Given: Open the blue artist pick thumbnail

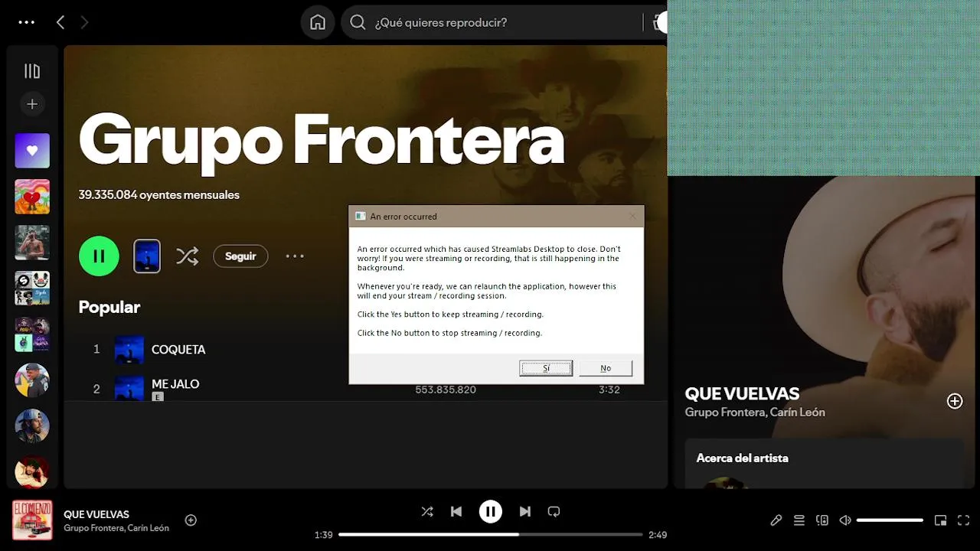Looking at the screenshot, I should pos(147,256).
